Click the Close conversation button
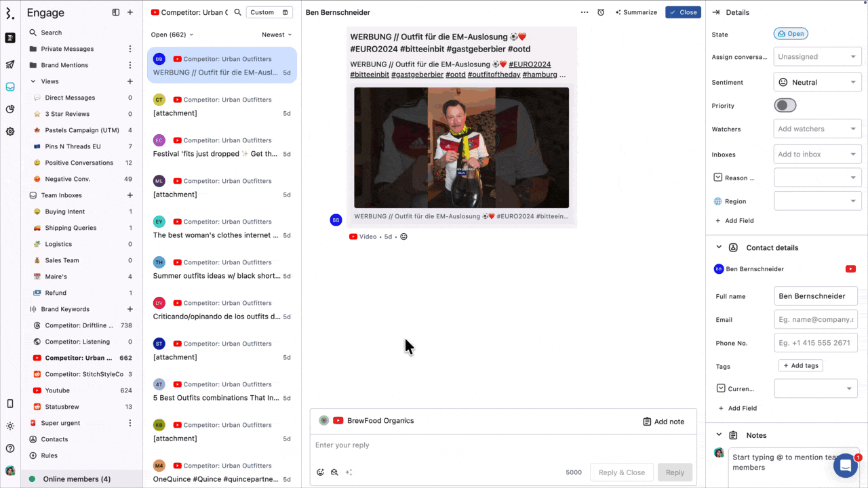The image size is (868, 488). 683,12
